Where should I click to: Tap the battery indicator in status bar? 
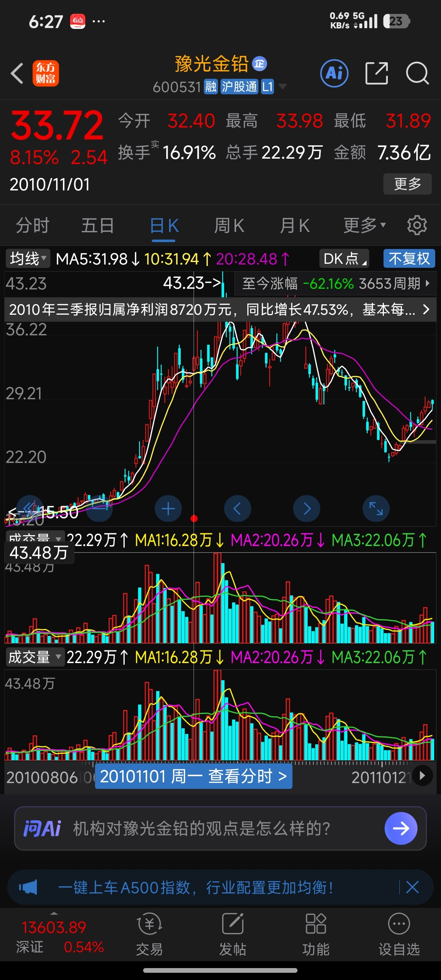point(396,21)
